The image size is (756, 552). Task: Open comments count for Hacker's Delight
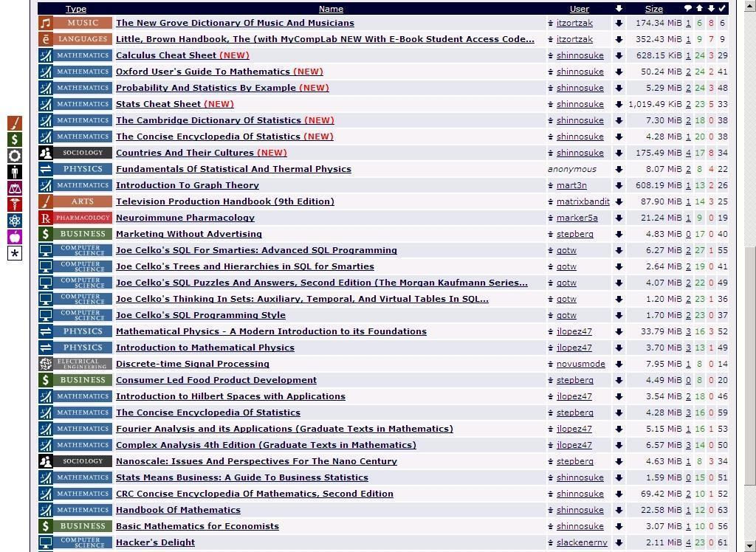688,542
